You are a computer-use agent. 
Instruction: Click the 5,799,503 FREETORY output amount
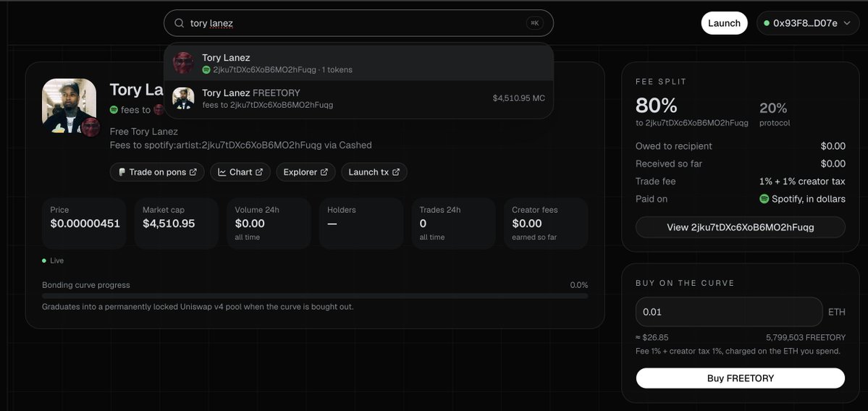[806, 337]
